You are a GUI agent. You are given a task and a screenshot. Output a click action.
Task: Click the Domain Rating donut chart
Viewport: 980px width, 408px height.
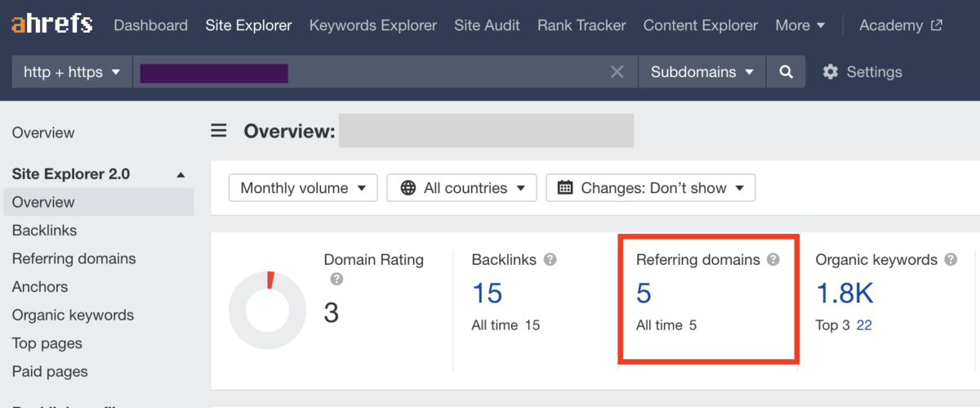[267, 311]
